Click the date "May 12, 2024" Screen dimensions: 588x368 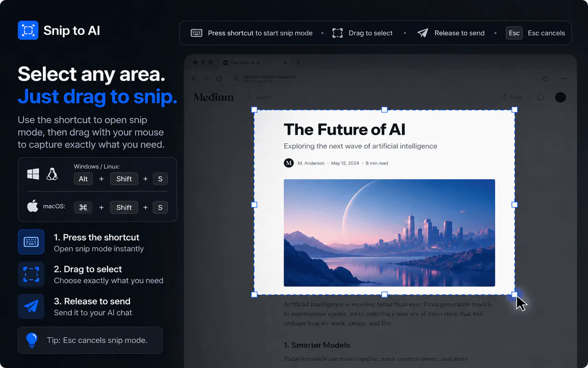(345, 163)
